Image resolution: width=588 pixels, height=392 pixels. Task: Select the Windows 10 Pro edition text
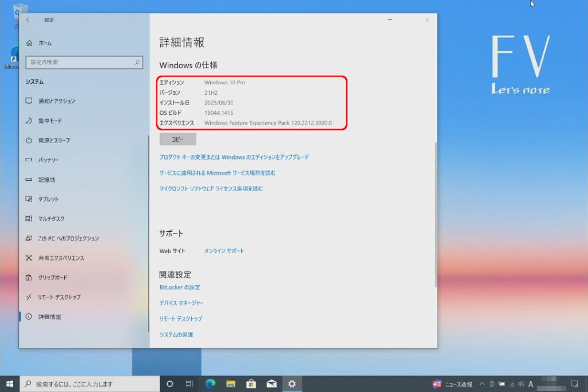[x=225, y=83]
